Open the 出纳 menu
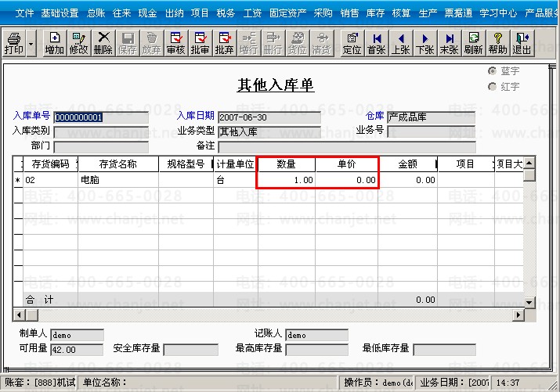560x392 pixels. click(x=175, y=13)
